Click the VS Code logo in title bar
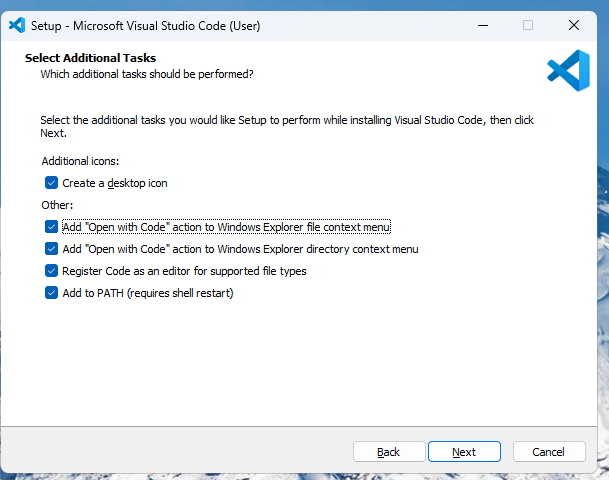This screenshot has height=480, width=609. [17, 26]
